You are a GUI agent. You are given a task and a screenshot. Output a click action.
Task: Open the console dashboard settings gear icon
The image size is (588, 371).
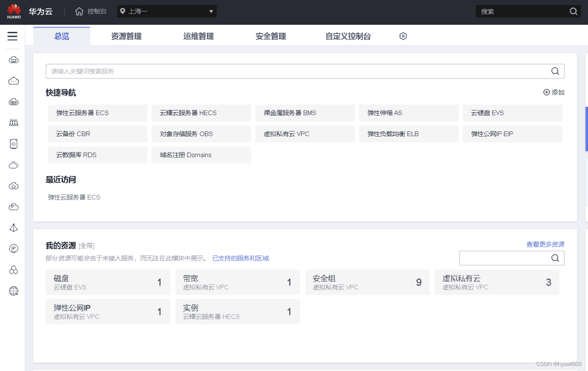click(x=403, y=36)
